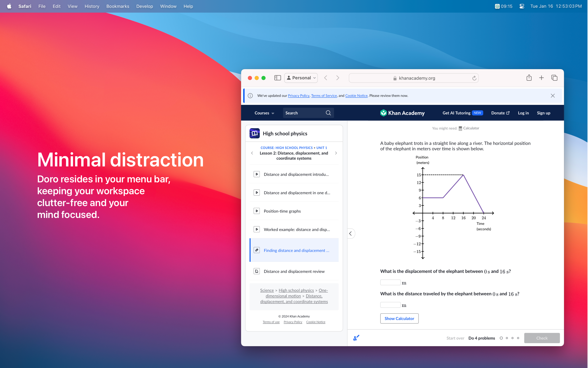
Task: Click the scratchpad pencil icon
Action: click(356, 338)
